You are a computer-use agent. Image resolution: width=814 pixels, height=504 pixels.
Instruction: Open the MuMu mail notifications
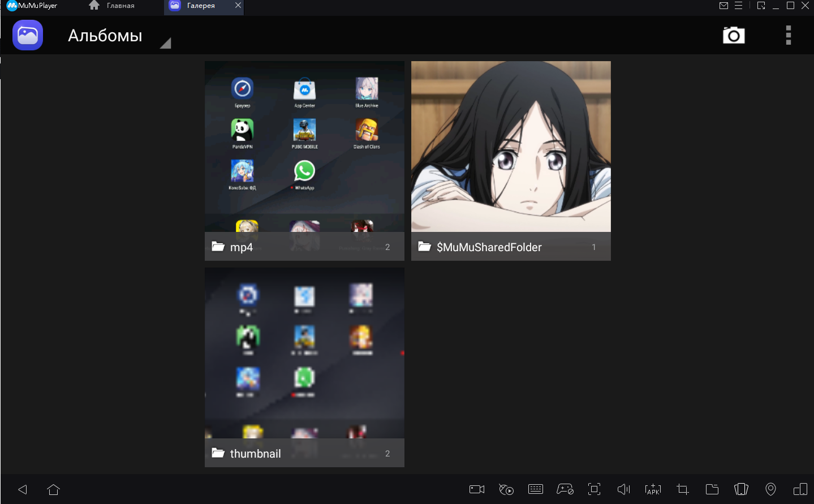click(x=723, y=6)
